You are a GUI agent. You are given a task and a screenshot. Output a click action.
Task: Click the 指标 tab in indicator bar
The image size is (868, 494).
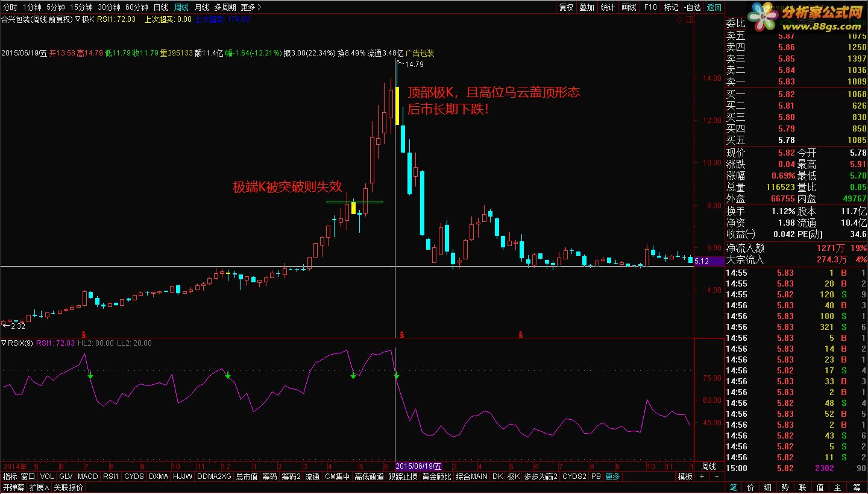[x=10, y=477]
